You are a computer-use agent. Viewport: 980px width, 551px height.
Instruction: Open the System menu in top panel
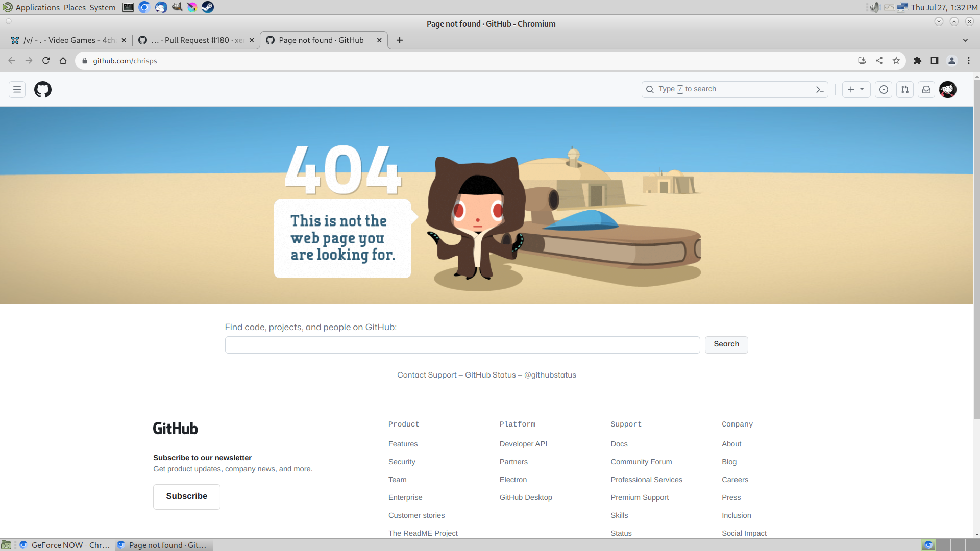pyautogui.click(x=103, y=7)
